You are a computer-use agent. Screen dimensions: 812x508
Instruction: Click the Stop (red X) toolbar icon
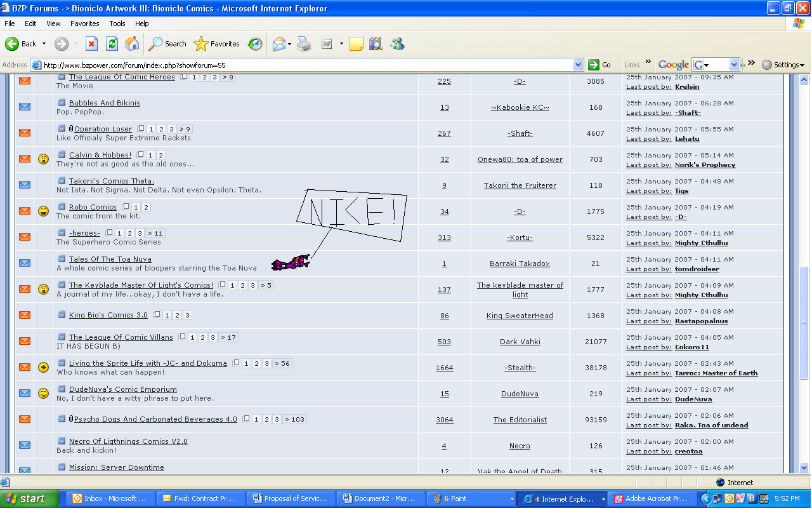point(91,44)
